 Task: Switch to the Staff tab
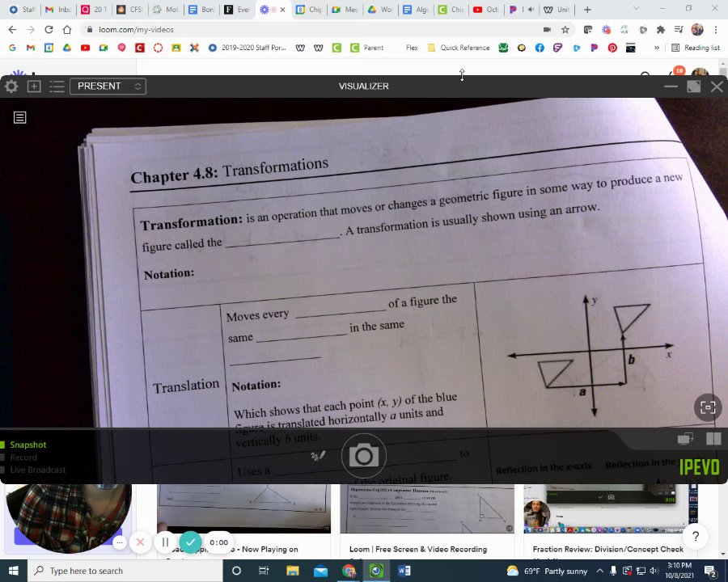(22, 9)
